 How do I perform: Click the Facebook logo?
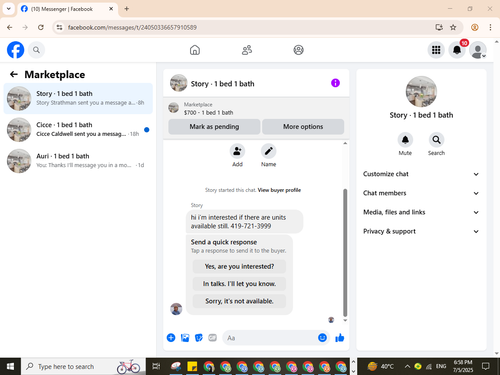[x=15, y=50]
